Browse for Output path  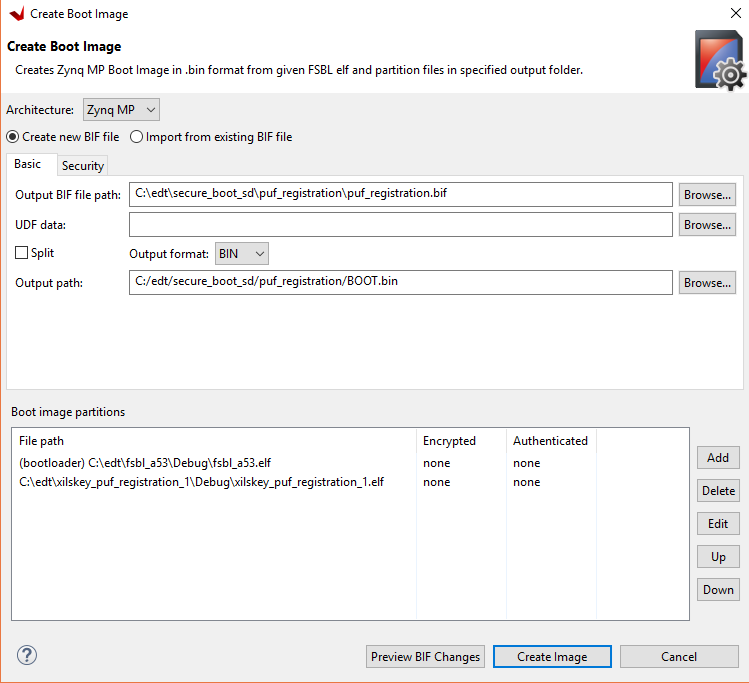tap(707, 283)
